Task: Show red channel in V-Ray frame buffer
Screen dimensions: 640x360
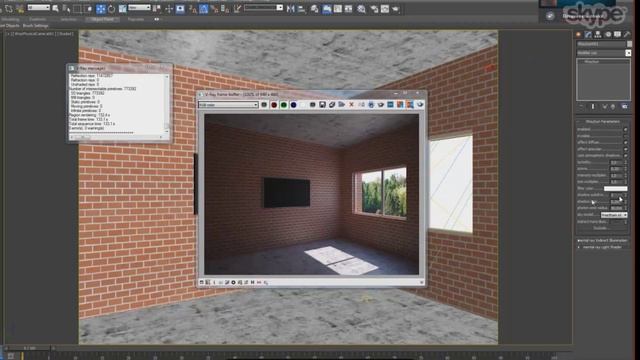Action: pos(274,105)
